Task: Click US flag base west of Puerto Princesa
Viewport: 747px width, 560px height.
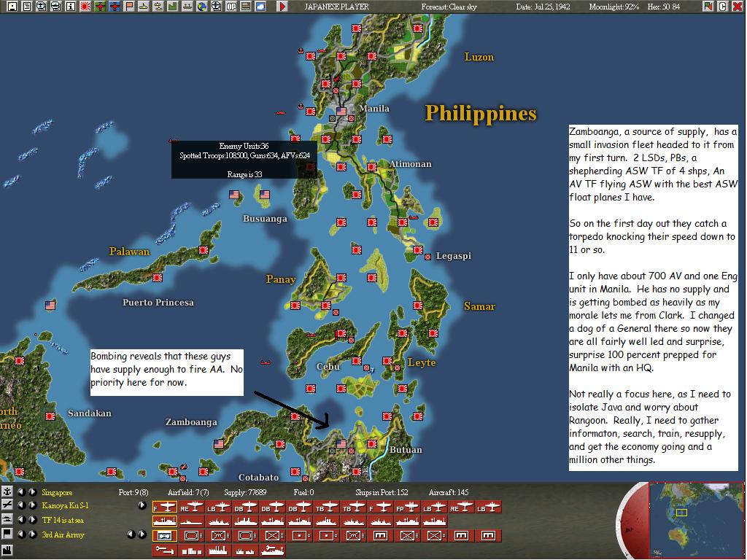Action: click(x=50, y=305)
